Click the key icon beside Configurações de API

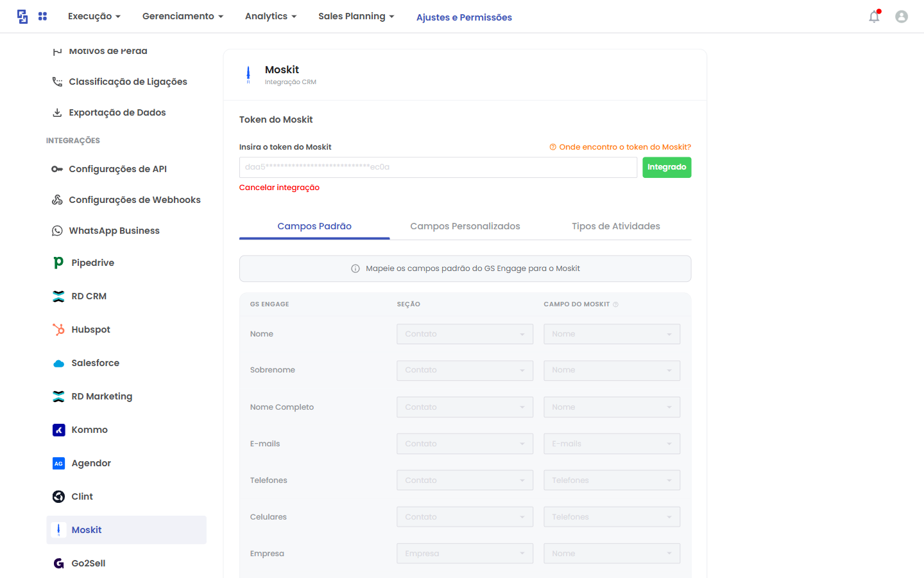(x=57, y=169)
